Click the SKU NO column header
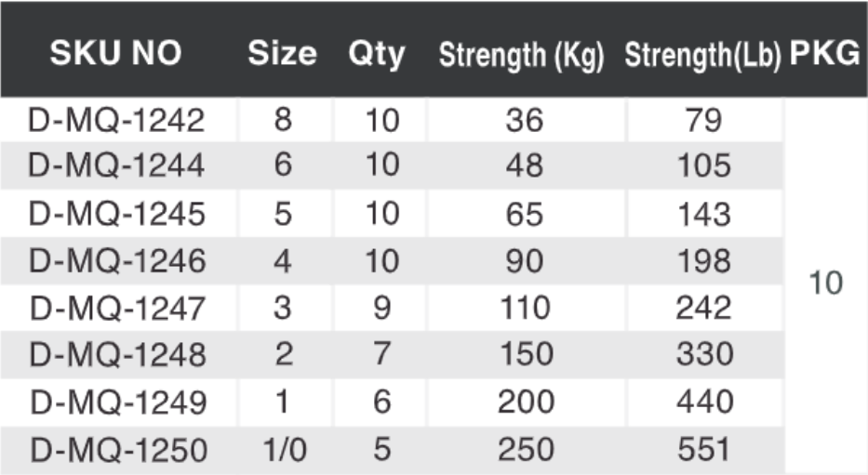 116,55
